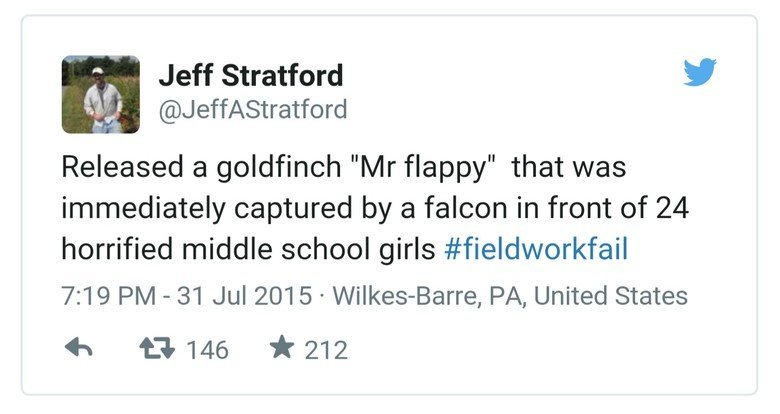Viewport: 780px width, 414px height.
Task: Open the Jeff Stratford display name
Action: (x=250, y=75)
